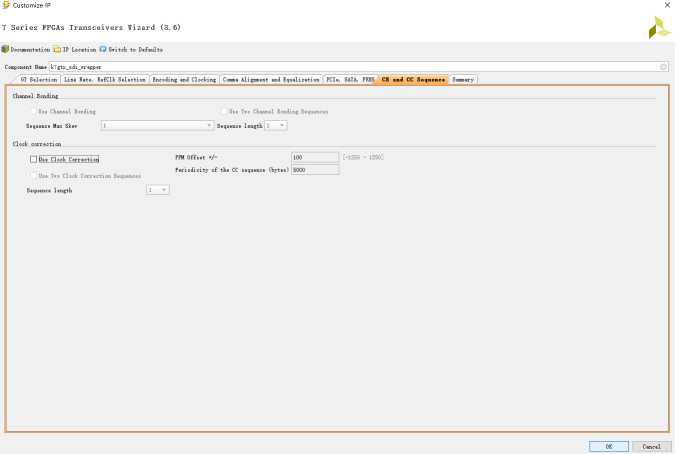This screenshot has height=454, width=675.
Task: Switch to the GT Selection tab
Action: pos(38,80)
